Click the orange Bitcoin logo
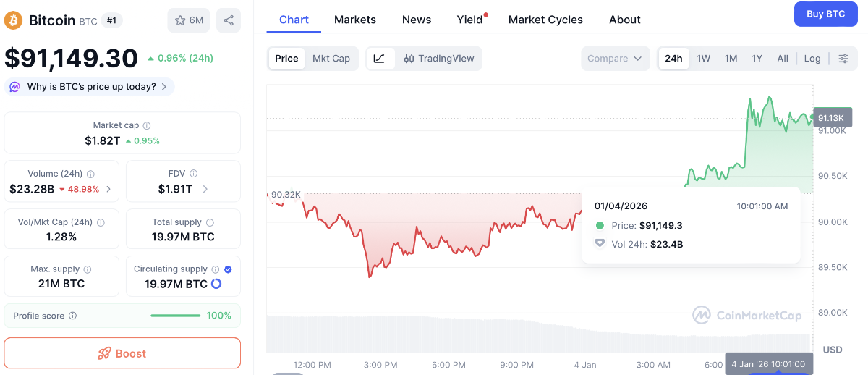Viewport: 868px width, 375px height. (13, 20)
